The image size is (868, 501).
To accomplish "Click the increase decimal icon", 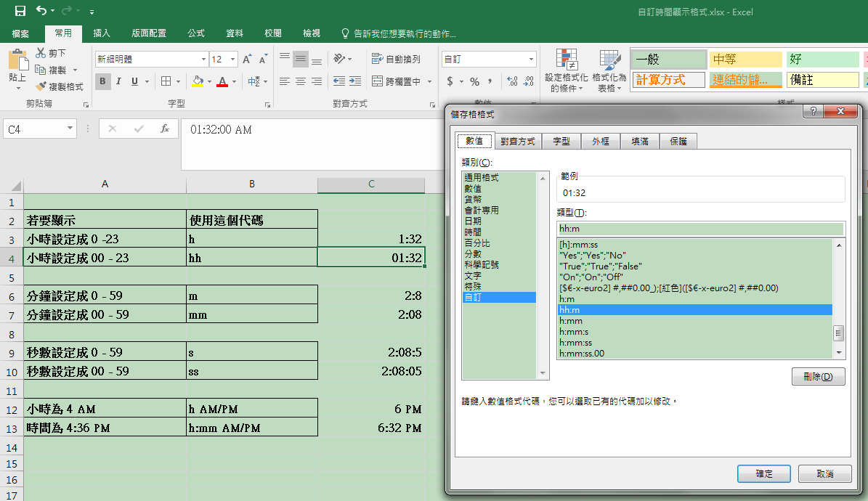I will pyautogui.click(x=513, y=81).
